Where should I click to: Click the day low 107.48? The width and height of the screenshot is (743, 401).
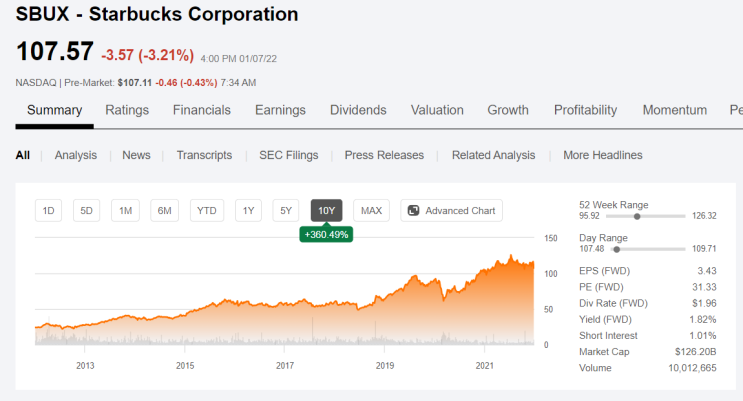point(591,248)
